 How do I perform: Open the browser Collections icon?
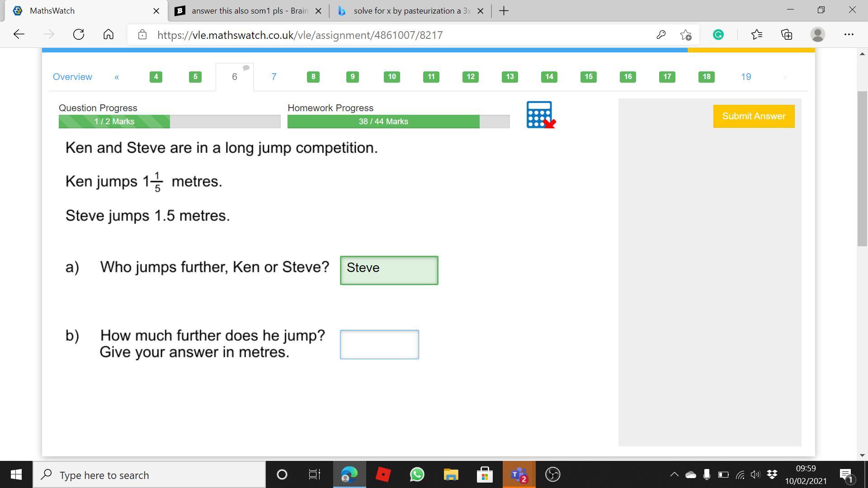[x=787, y=35]
